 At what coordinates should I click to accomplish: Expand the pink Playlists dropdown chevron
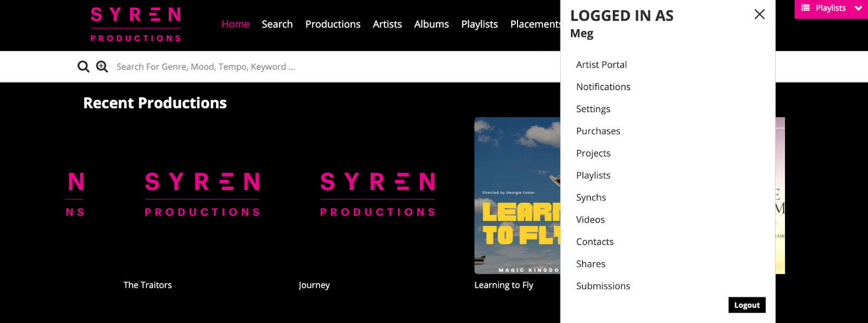click(858, 8)
